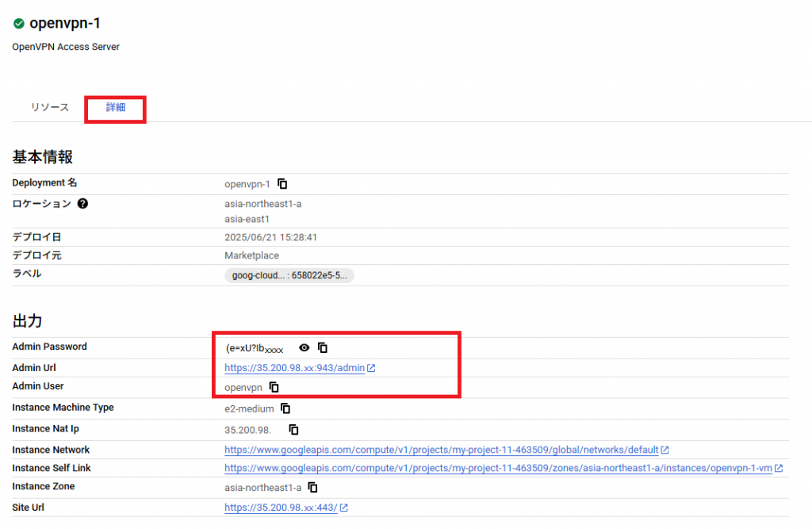Click the asia-northeast1-a value in Instance Zone row

(263, 488)
